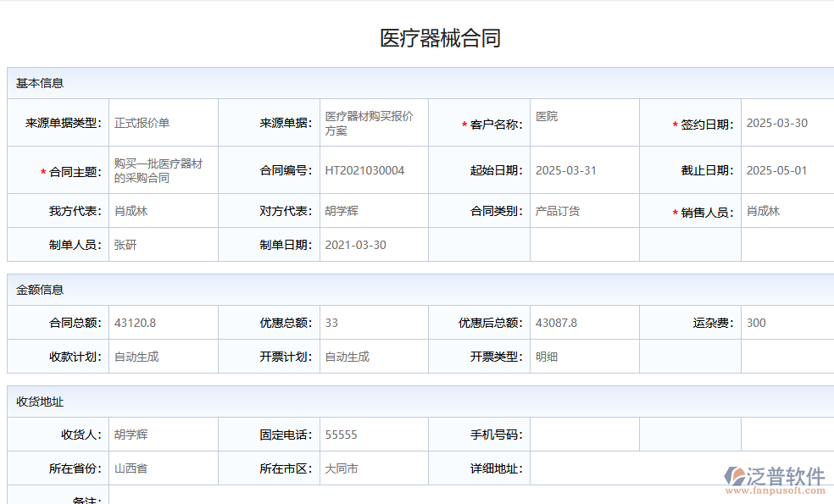Click the 收货地址 section header
Screen dimensions: 834x504
click(x=420, y=402)
